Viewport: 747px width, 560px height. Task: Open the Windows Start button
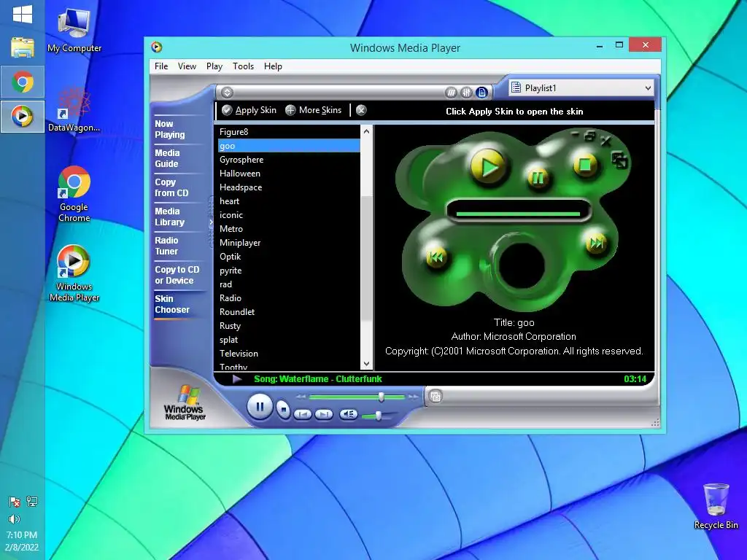(x=23, y=15)
